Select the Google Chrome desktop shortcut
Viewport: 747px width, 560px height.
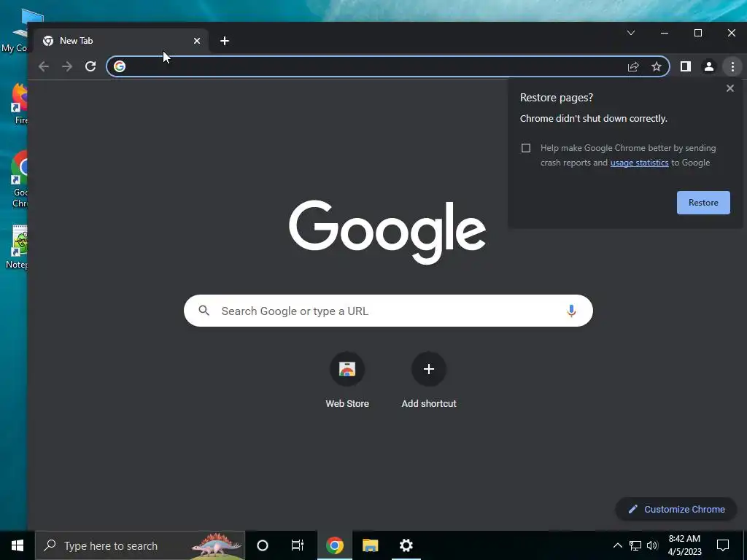click(19, 179)
